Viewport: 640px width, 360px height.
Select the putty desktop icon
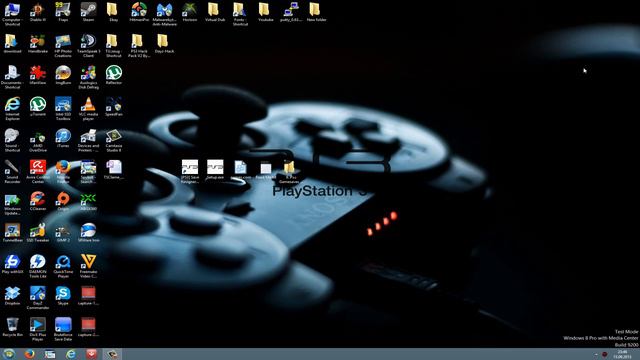291,12
